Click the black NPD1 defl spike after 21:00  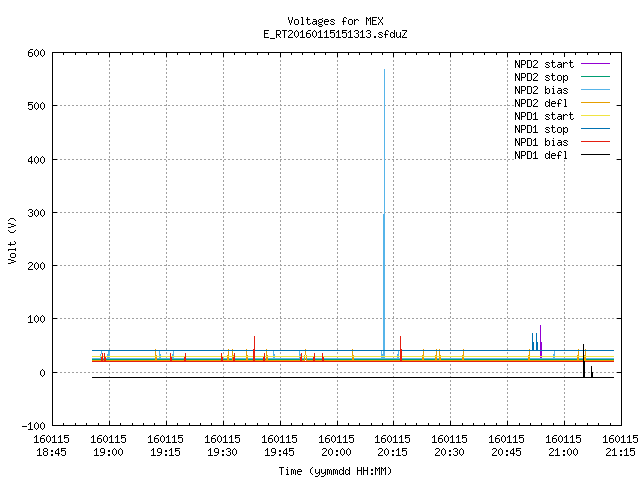(x=584, y=359)
